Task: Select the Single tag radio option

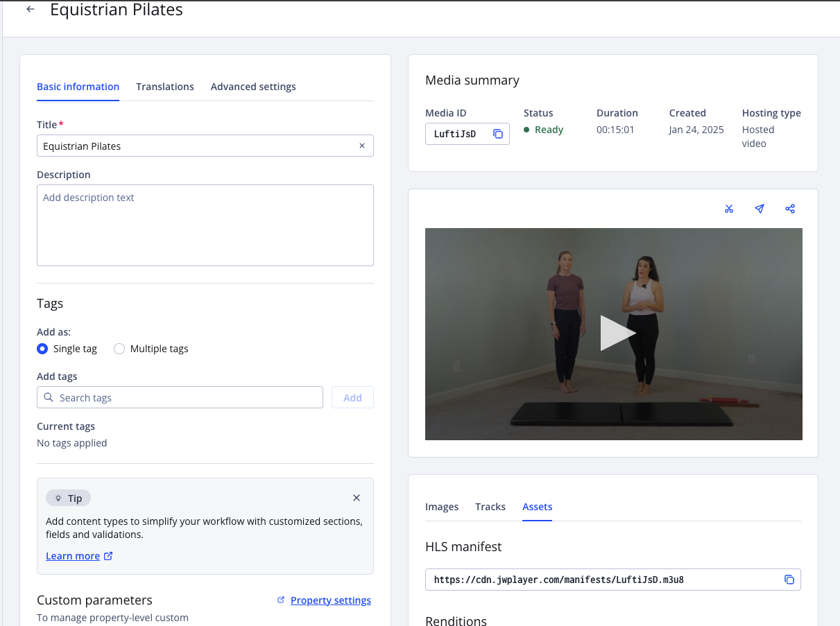Action: (43, 349)
